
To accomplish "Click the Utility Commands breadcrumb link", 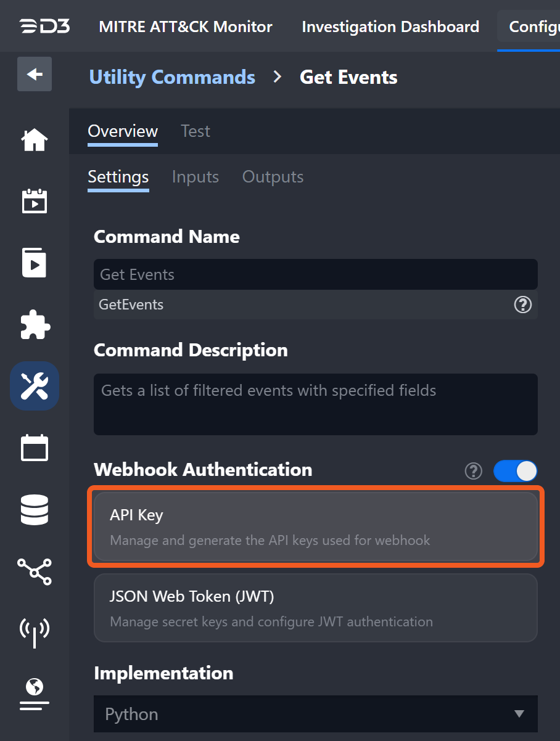I will [172, 77].
